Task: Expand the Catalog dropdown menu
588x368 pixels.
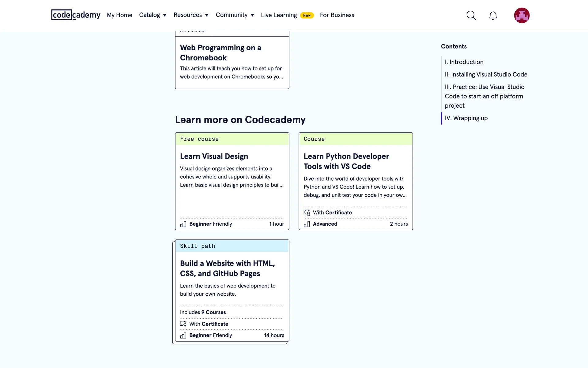Action: [153, 15]
